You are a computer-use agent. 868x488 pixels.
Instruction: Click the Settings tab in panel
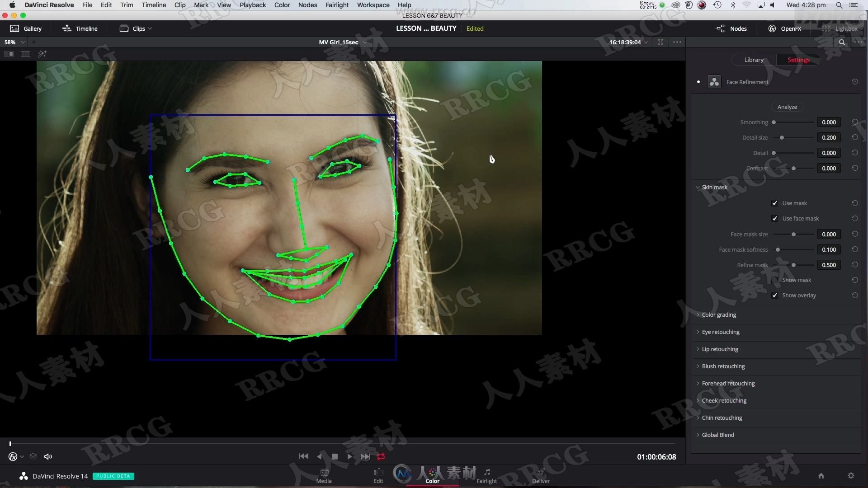coord(798,60)
